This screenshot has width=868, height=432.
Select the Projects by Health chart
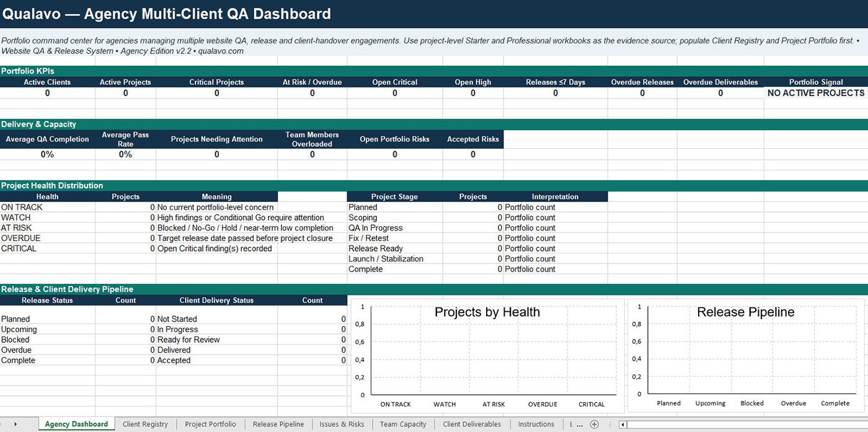[x=487, y=356]
